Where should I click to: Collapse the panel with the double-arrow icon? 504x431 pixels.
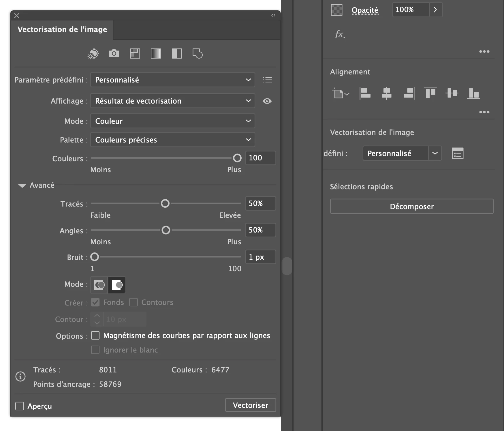(273, 15)
